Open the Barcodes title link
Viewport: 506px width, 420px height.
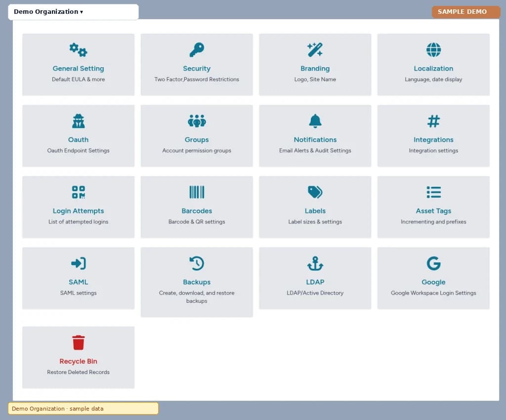point(197,211)
